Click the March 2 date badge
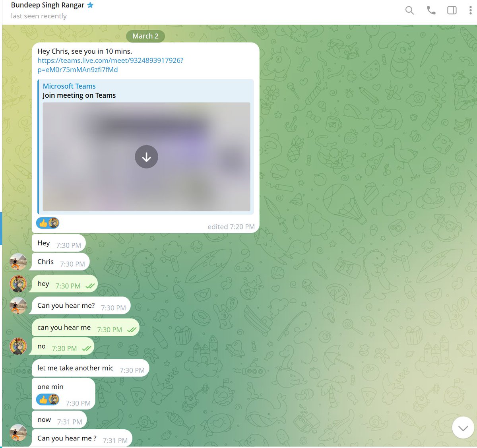The image size is (477, 448). pyautogui.click(x=145, y=36)
